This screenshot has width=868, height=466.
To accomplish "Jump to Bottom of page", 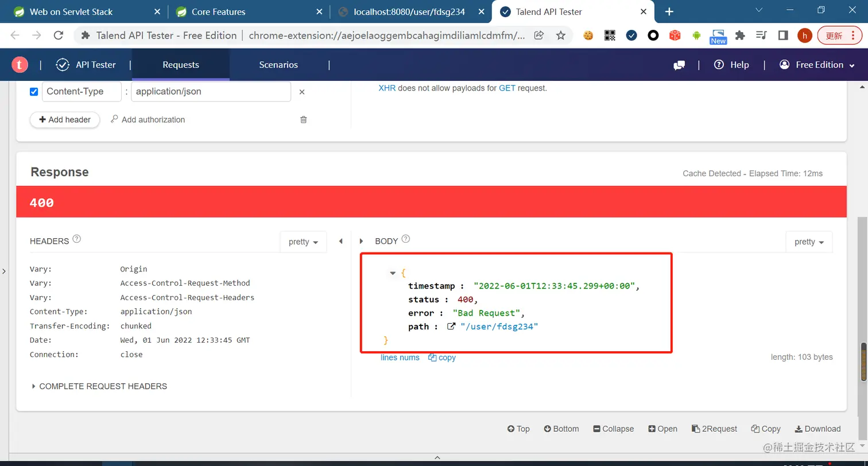I will 561,429.
